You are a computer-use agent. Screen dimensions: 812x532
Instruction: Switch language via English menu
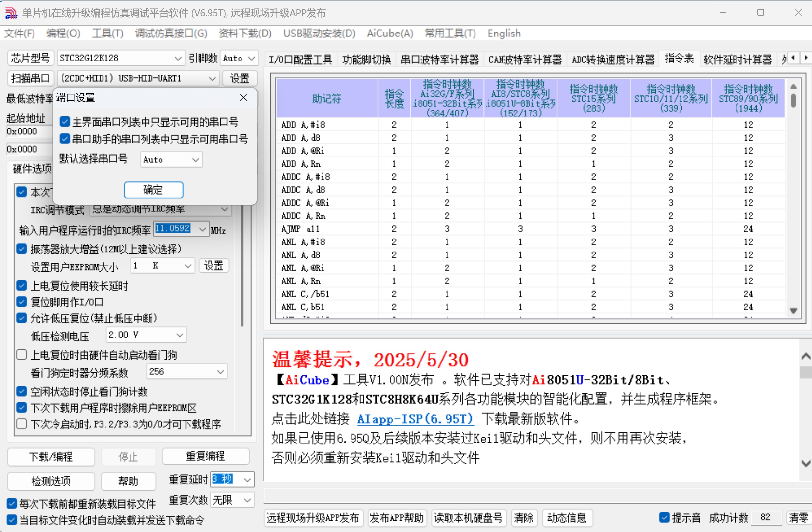504,34
